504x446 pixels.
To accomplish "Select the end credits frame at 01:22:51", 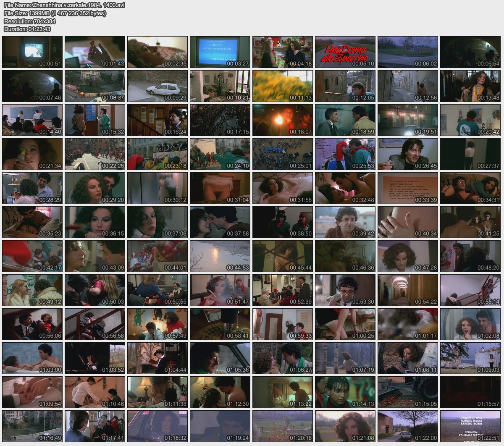I will point(470,426).
